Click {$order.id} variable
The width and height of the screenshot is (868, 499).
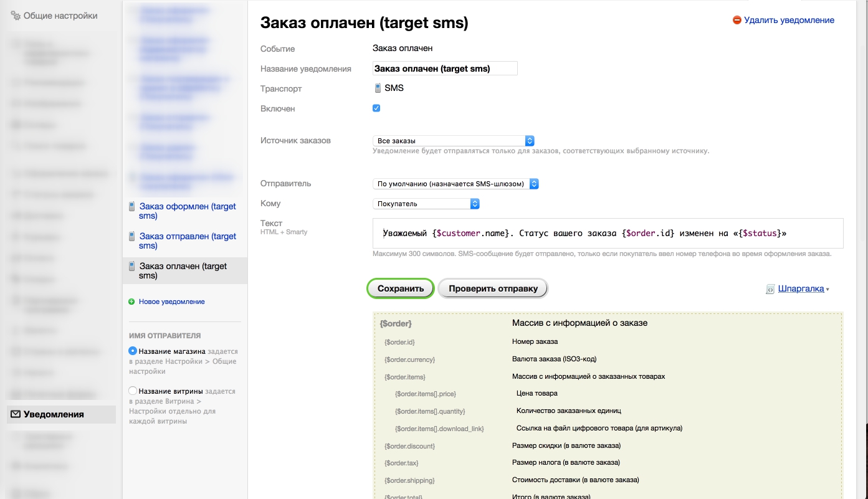tap(399, 342)
